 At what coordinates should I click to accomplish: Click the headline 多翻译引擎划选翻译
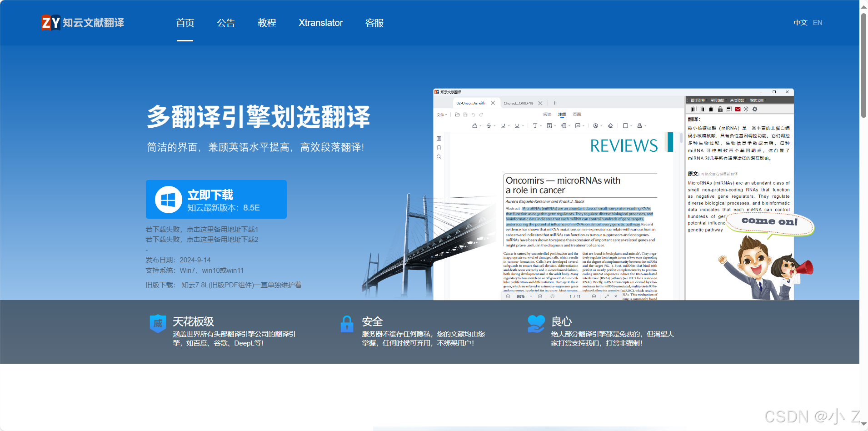259,117
